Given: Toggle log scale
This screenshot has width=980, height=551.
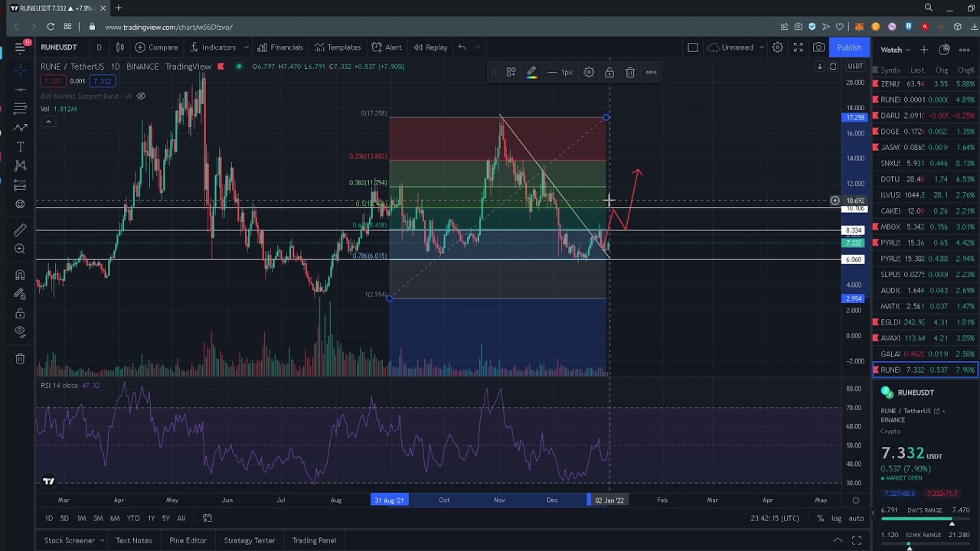Looking at the screenshot, I should (x=836, y=518).
